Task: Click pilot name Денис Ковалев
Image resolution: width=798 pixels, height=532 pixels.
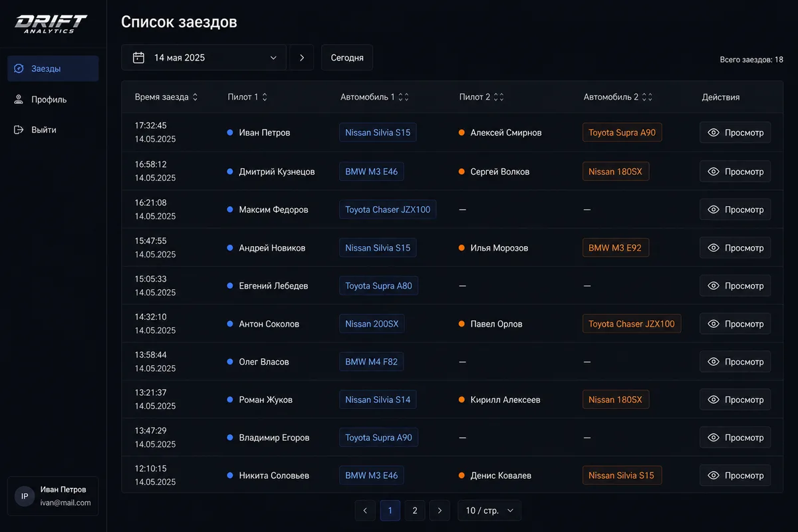Action: tap(501, 475)
